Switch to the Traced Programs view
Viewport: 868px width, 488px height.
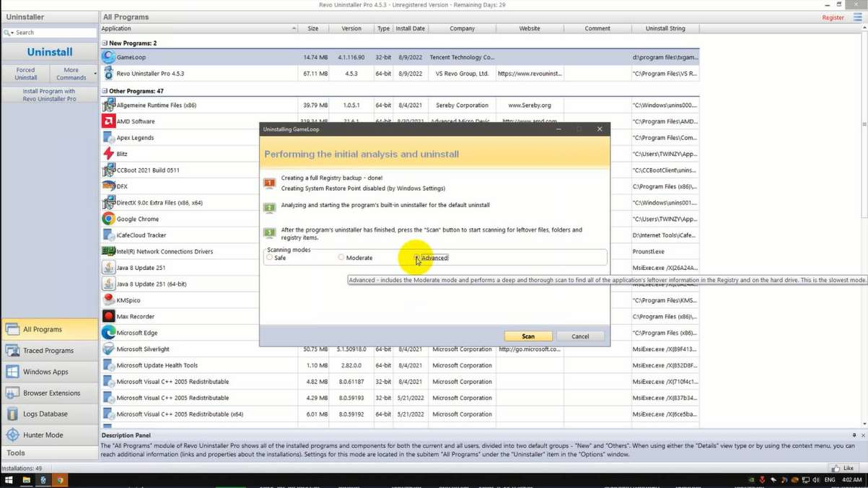49,351
